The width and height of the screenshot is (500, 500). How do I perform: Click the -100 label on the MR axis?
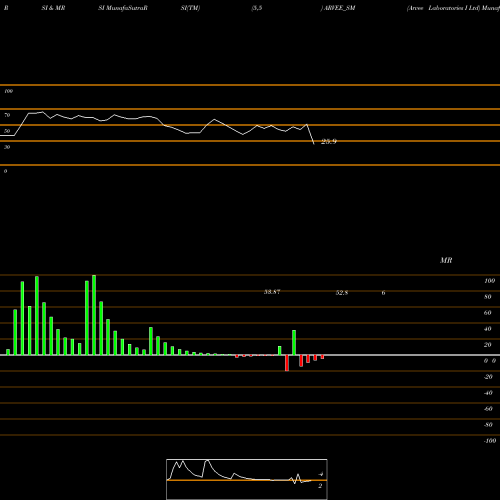pos(490,441)
